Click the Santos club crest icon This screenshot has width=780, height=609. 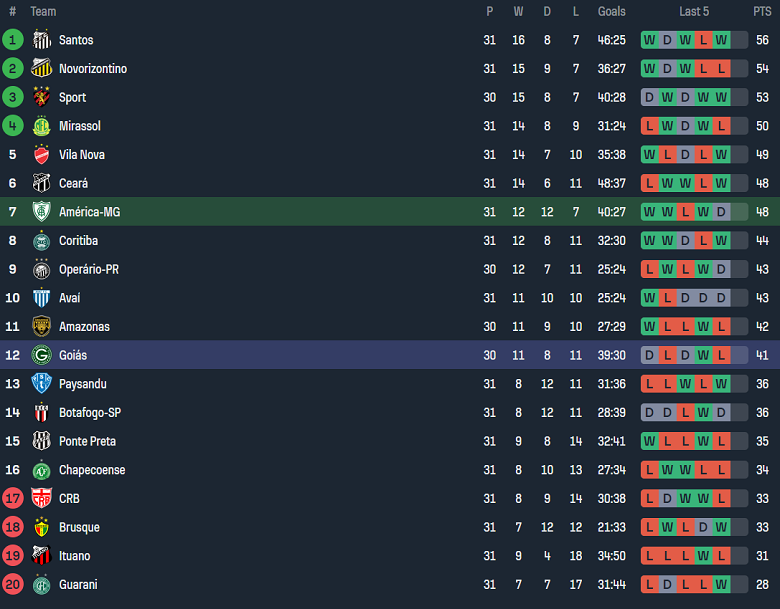pyautogui.click(x=41, y=40)
